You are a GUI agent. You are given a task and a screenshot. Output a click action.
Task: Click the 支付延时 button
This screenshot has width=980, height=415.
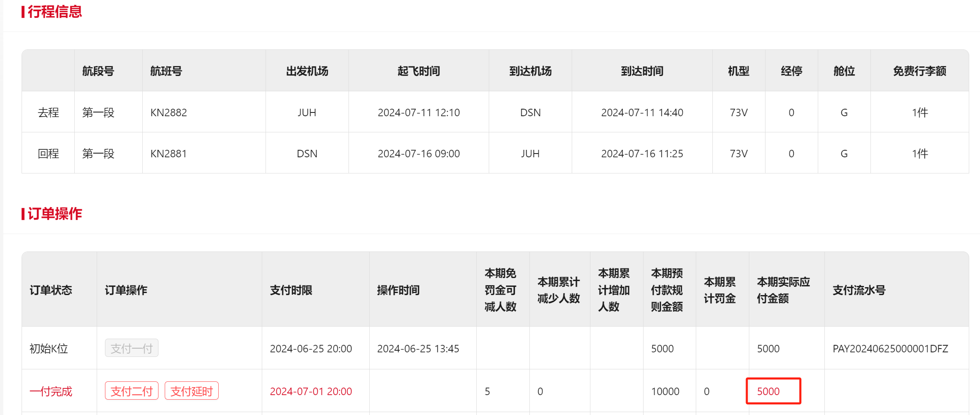click(x=191, y=391)
